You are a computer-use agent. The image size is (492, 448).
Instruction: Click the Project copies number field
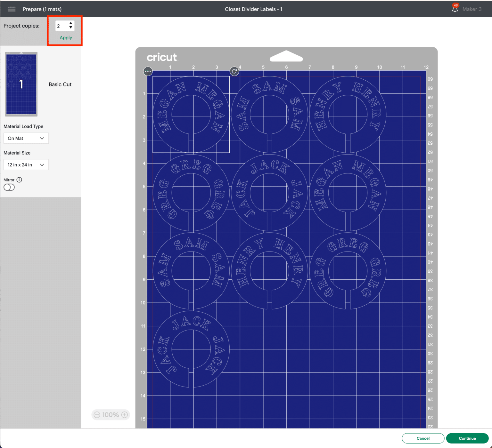click(x=61, y=26)
